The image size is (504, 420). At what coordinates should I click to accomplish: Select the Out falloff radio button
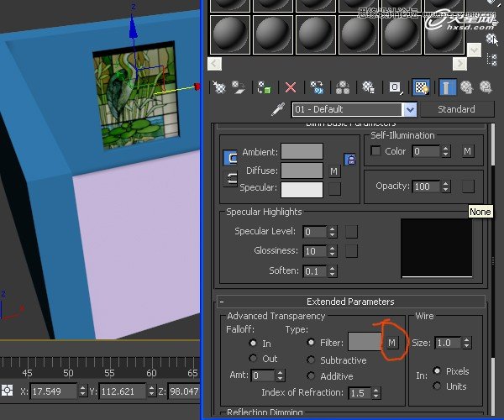(253, 359)
